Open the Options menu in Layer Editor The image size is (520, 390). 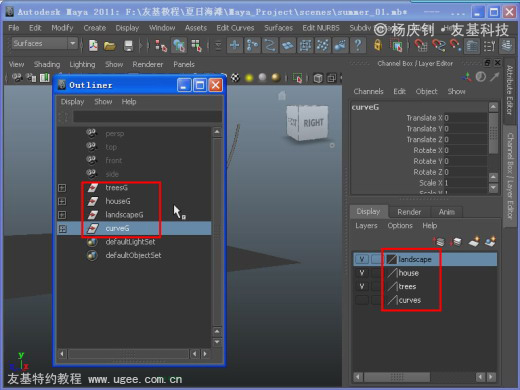400,226
